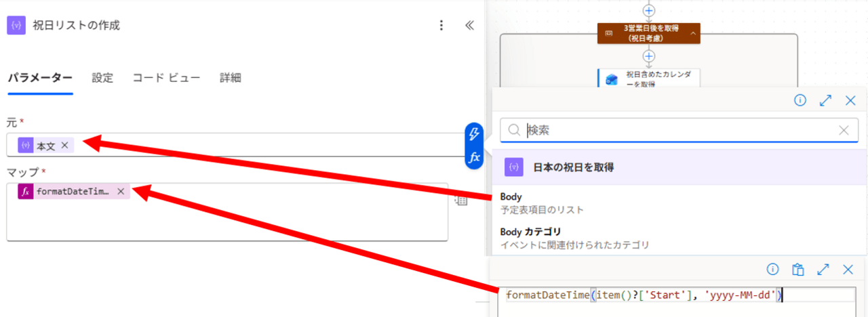868x317 pixels.
Task: Toggle the マップ field input mode icon
Action: point(461,200)
